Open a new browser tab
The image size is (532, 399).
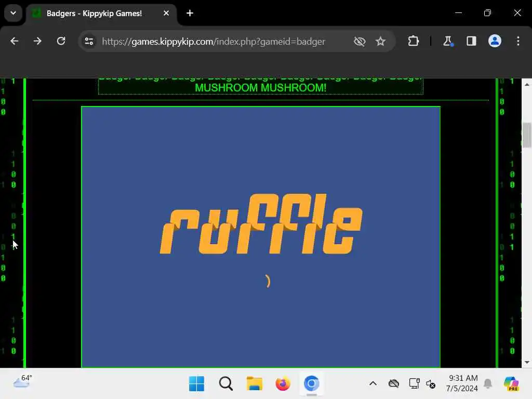(x=190, y=13)
